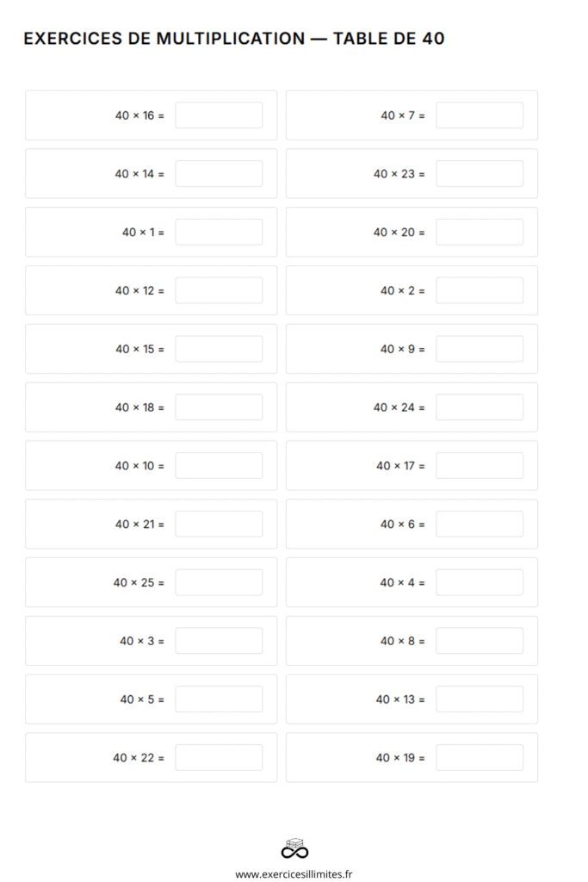
Task: Open the www.exercicesillimites.fr link
Action: point(294,873)
